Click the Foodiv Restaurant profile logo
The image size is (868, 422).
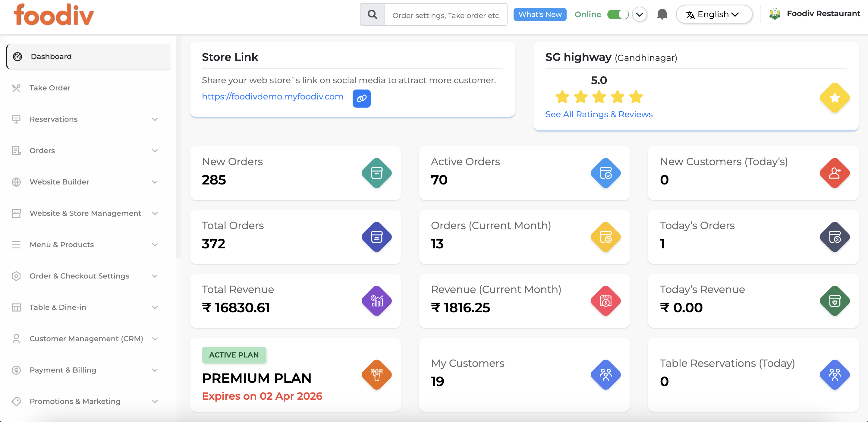point(775,14)
